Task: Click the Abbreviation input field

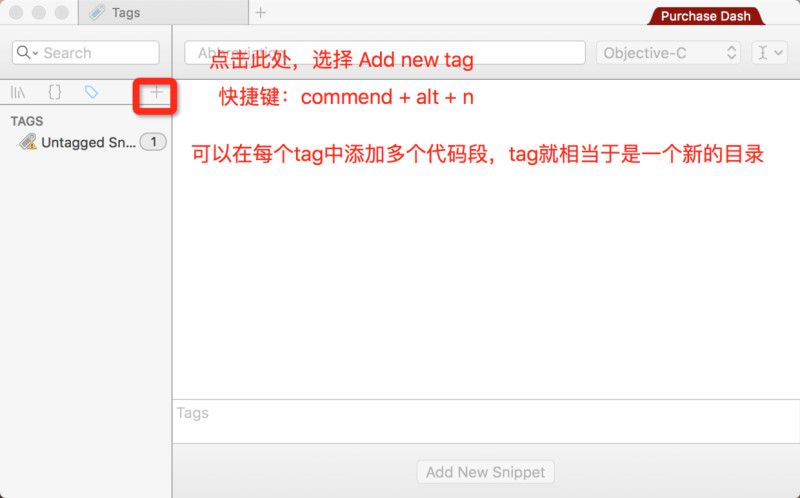Action: point(385,53)
